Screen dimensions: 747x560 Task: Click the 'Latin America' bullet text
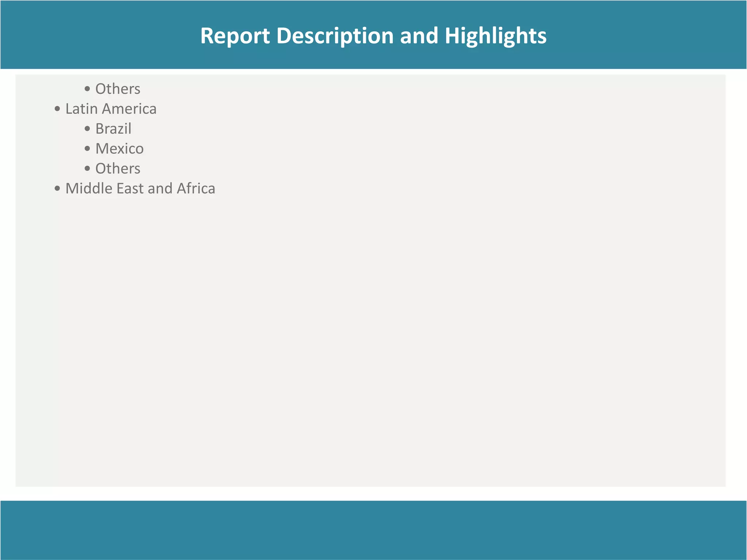(x=111, y=109)
